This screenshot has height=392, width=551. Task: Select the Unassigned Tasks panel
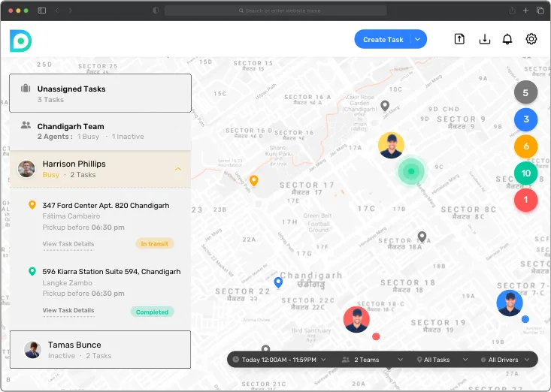pos(100,94)
